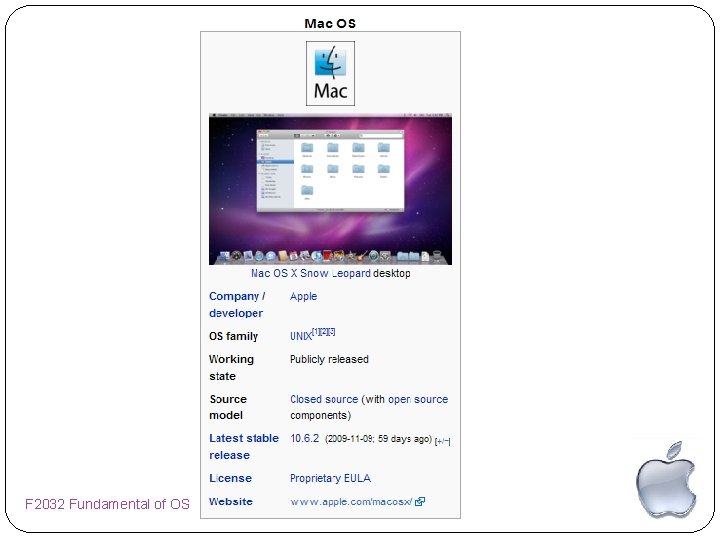Click the Working state label
This screenshot has width=720, height=540.
click(231, 367)
